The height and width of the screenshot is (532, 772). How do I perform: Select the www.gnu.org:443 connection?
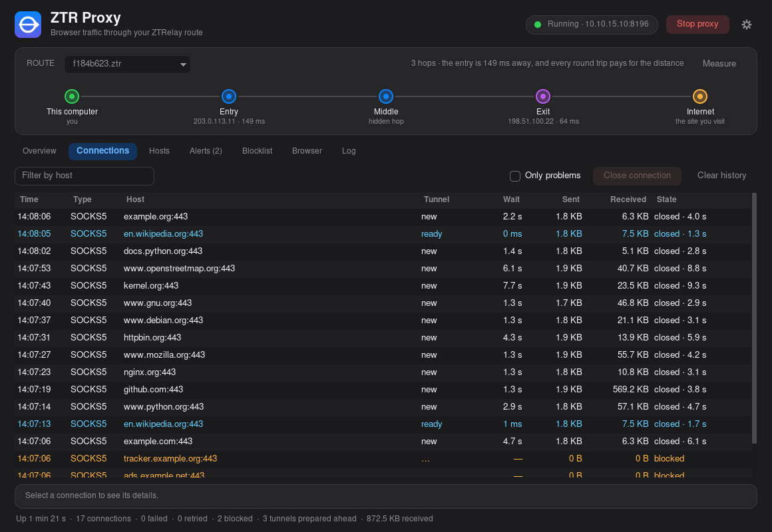pos(383,303)
